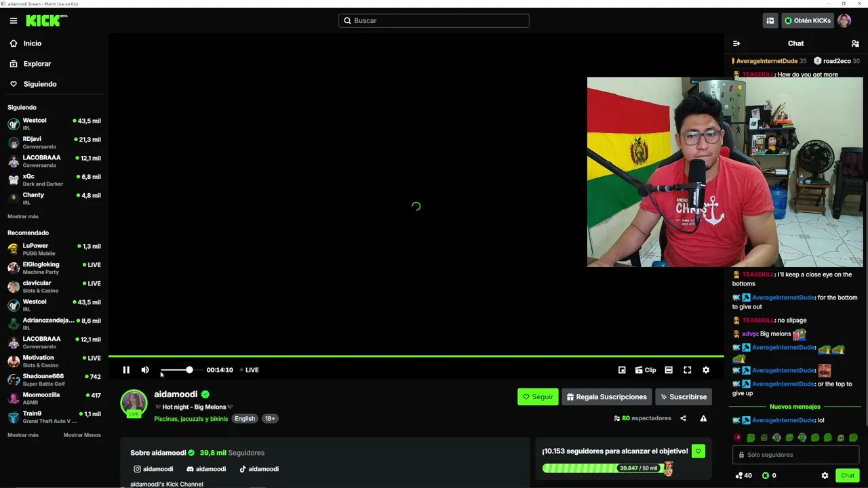Viewport: 868px width, 488px height.
Task: Open Moomoozilla recommended channel
Action: pos(54,399)
